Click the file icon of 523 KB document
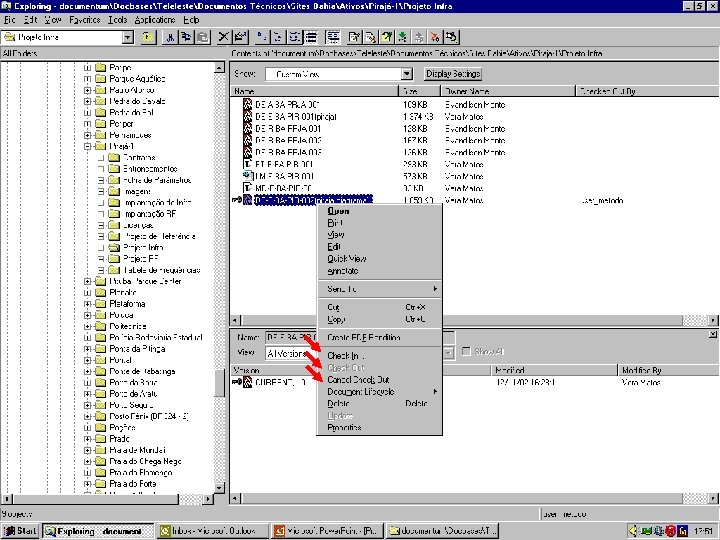Viewport: 720px width, 540px height. click(248, 176)
